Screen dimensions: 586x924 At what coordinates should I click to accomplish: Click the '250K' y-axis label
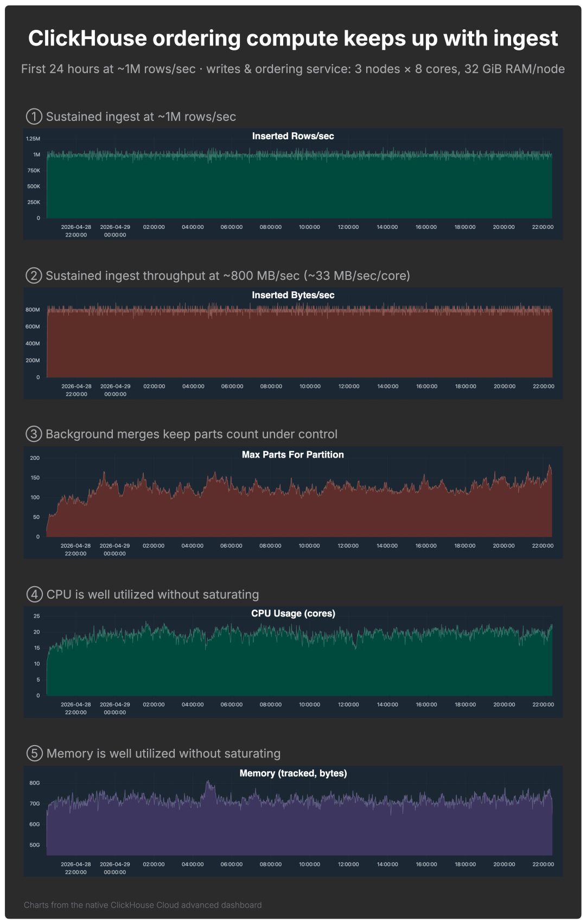pos(34,202)
